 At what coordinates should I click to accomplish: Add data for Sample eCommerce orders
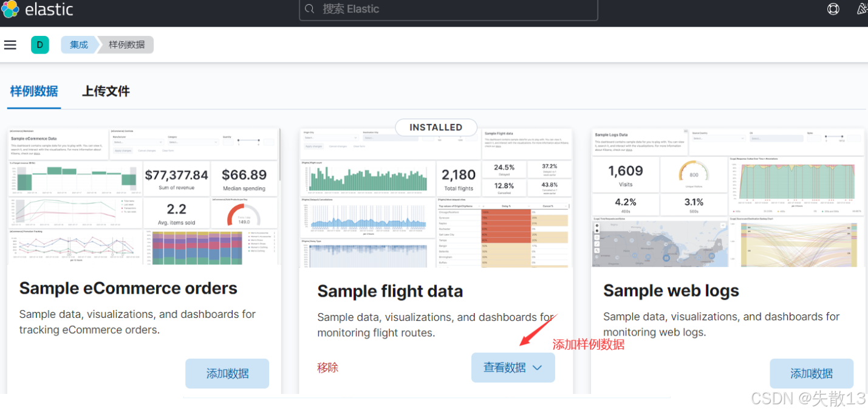pos(227,373)
